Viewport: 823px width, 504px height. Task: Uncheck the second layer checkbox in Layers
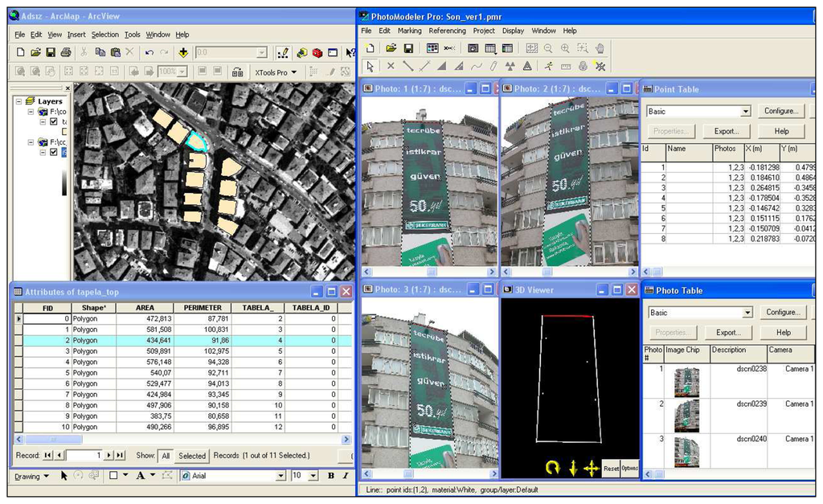54,152
